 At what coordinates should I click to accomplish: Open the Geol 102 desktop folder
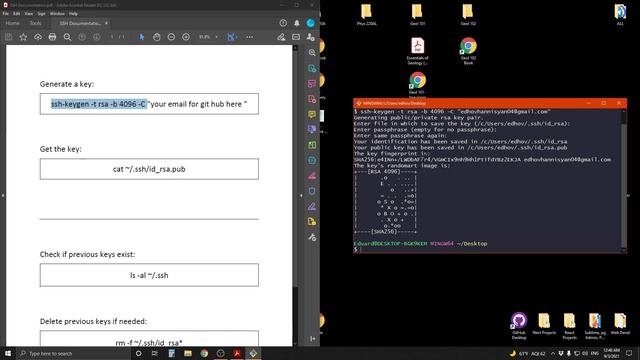468,15
